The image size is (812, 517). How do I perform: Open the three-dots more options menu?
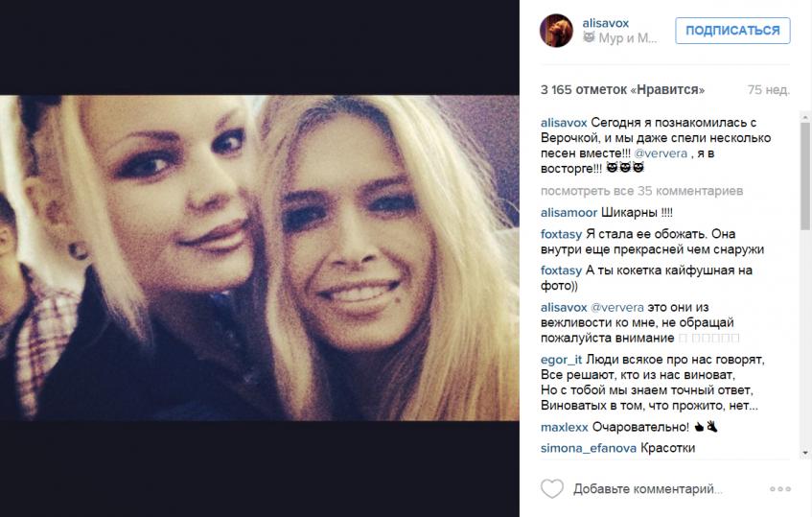pyautogui.click(x=780, y=489)
